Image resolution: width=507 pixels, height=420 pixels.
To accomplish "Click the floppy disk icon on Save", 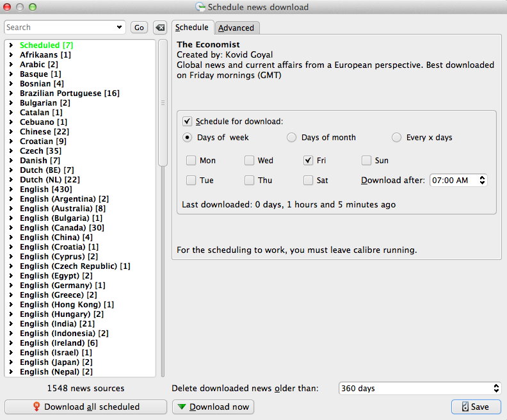I will coord(465,407).
